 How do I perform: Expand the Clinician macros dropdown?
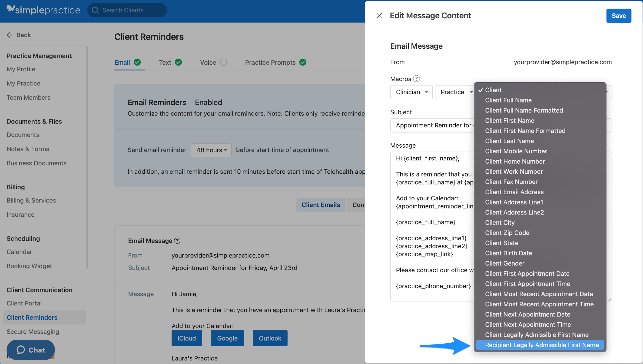click(x=411, y=92)
